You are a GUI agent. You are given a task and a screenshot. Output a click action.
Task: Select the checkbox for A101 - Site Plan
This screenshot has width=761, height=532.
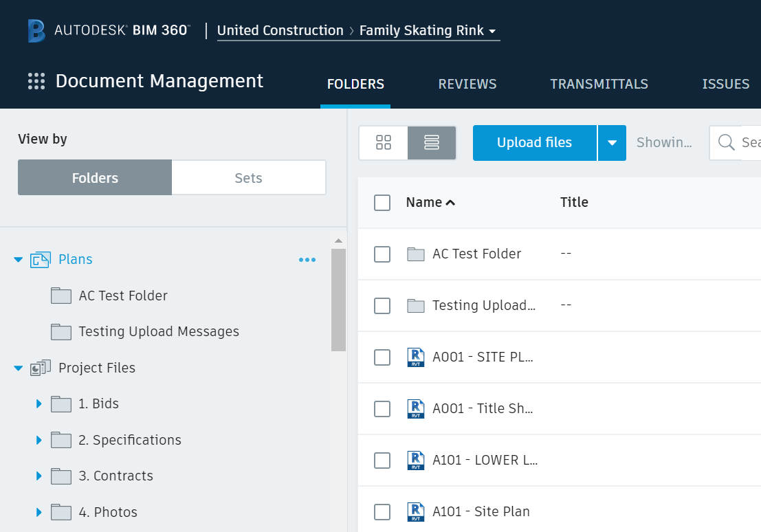pos(382,511)
